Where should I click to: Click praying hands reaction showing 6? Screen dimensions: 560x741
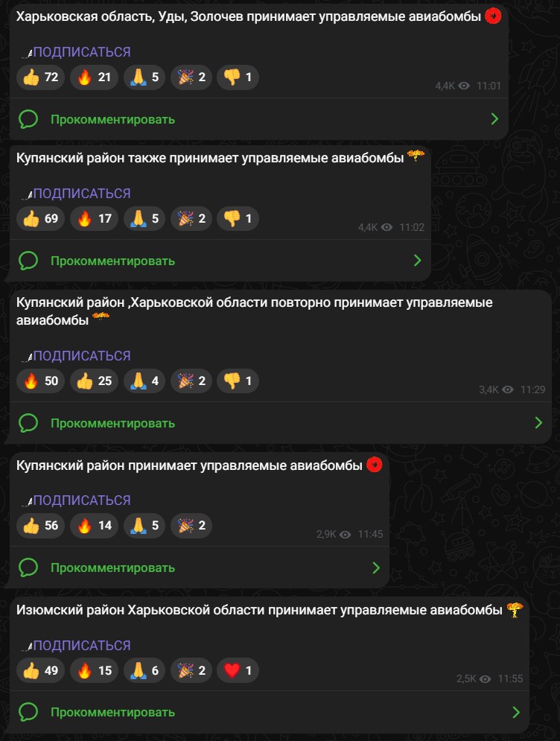(144, 670)
